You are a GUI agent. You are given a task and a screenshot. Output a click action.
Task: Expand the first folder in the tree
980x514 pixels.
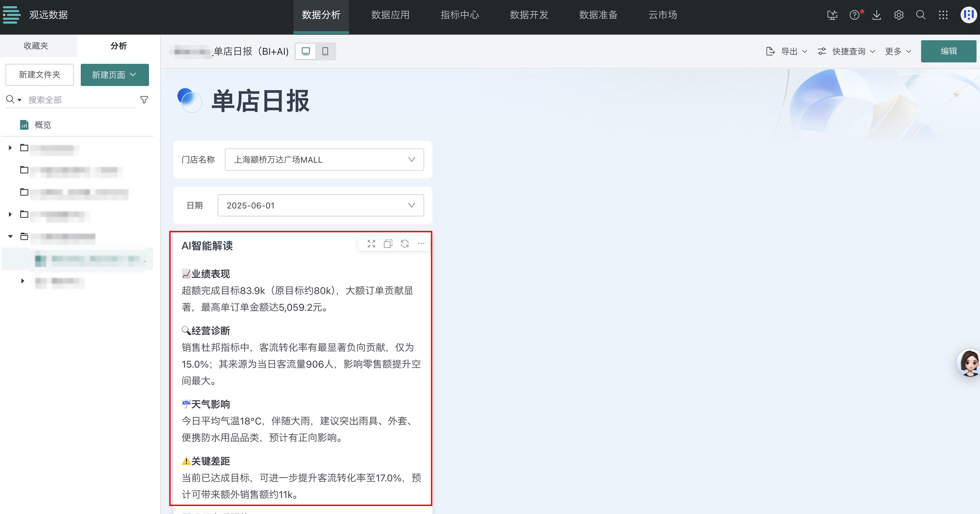(x=10, y=148)
